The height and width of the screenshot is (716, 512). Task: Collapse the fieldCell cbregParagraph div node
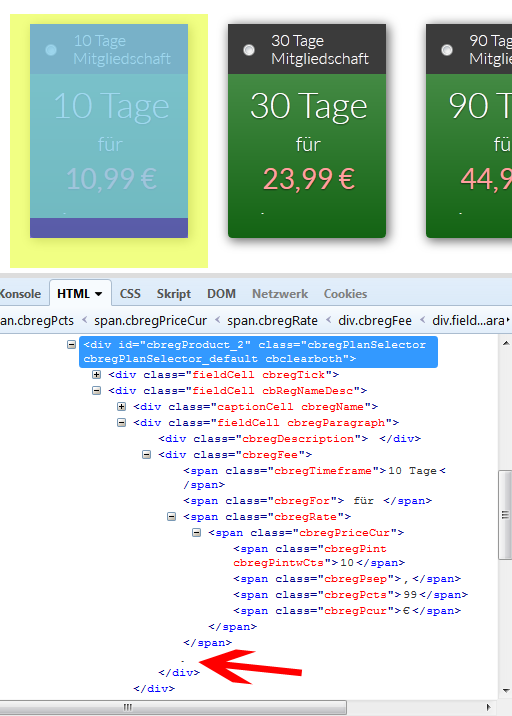[121, 422]
